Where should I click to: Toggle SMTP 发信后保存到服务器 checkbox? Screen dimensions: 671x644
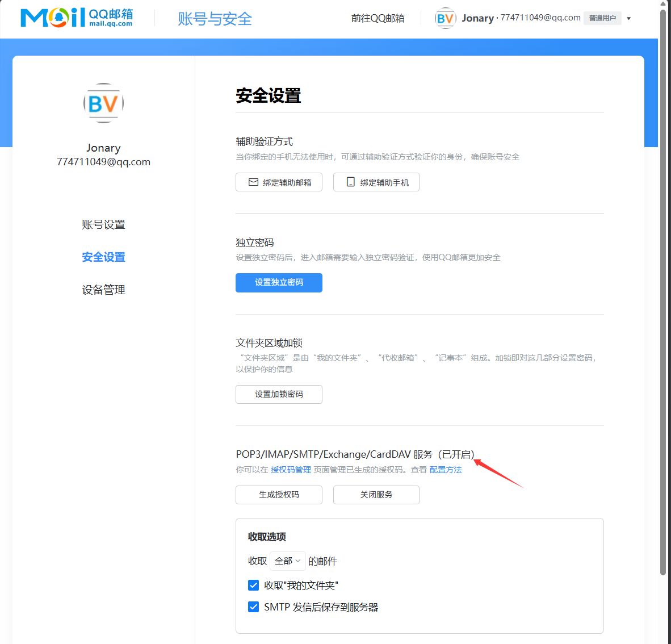(253, 607)
